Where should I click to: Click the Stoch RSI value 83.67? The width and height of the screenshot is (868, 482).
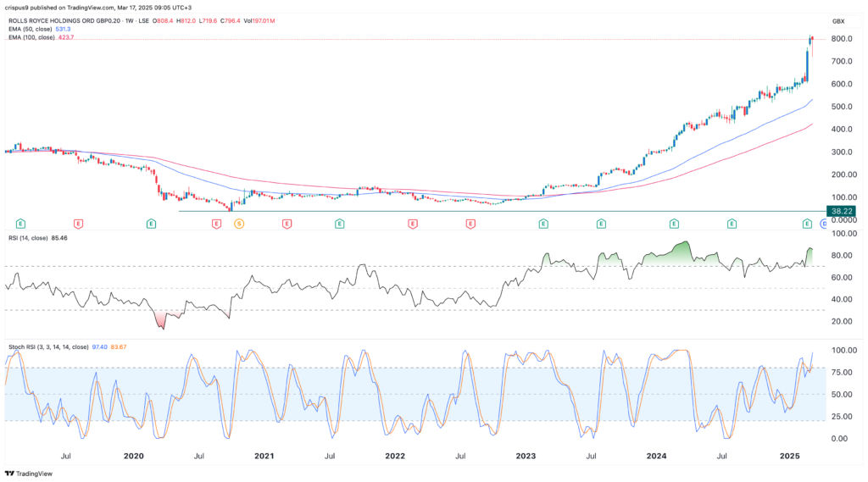[119, 347]
